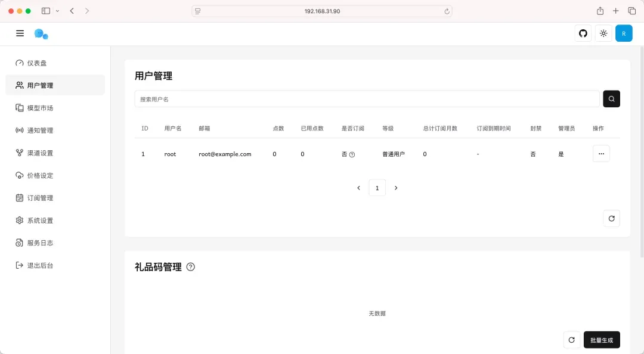The width and height of the screenshot is (644, 354).
Task: Click 退出后台 to exit admin
Action: (x=55, y=265)
